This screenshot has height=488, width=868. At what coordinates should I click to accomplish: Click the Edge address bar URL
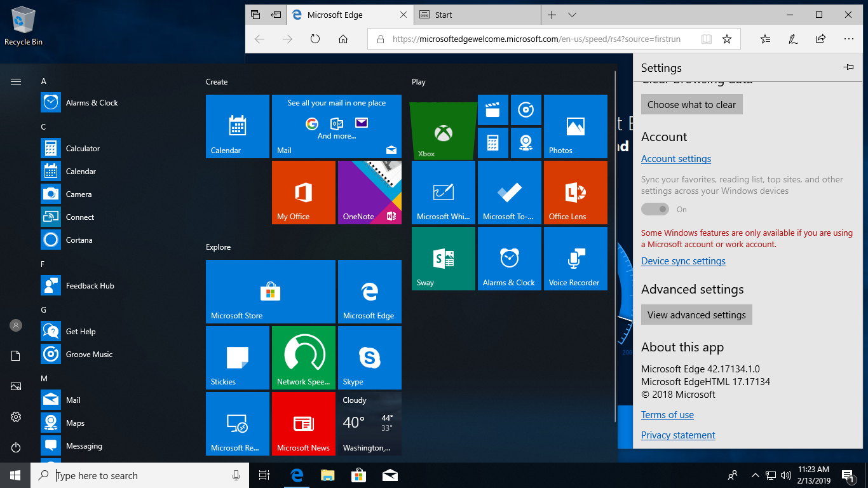coord(536,39)
